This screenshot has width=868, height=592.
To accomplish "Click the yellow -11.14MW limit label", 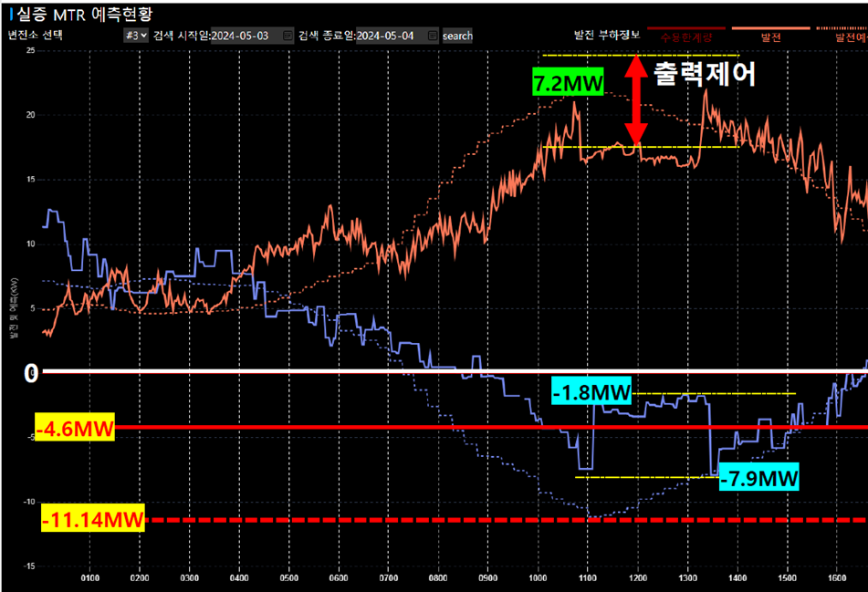I will [x=92, y=520].
